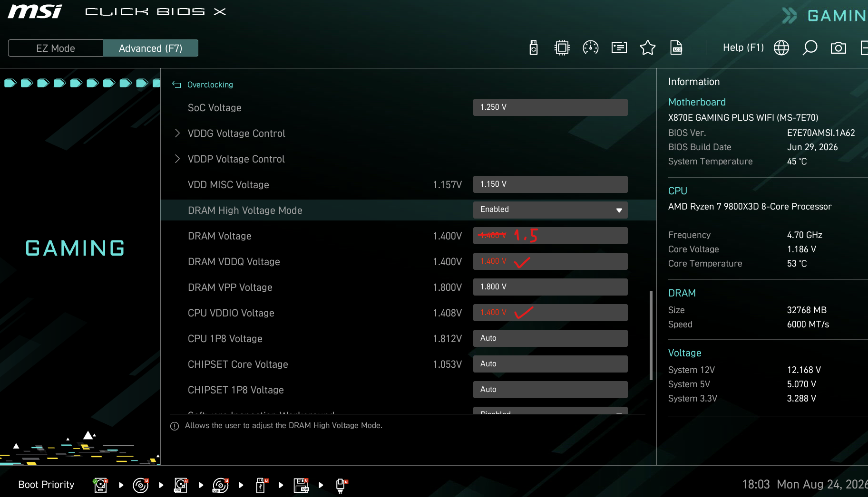Click the Overclocking breadcrumb link
868x497 pixels.
[210, 85]
